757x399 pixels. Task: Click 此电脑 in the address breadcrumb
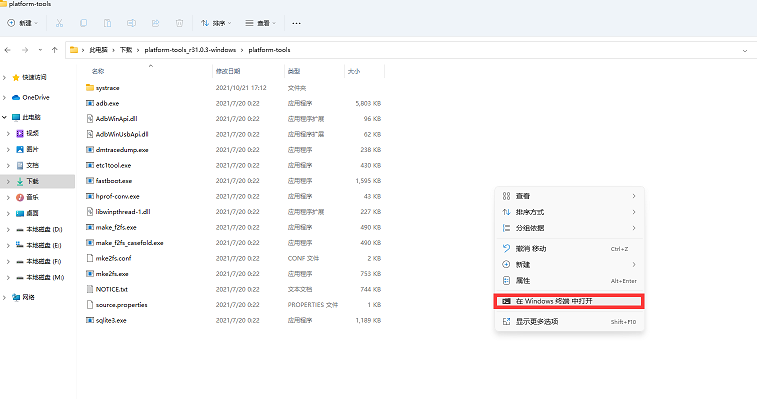tap(98, 50)
